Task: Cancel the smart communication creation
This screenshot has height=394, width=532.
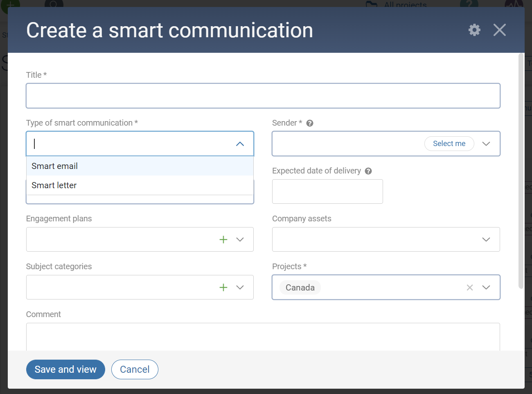Action: [135, 369]
